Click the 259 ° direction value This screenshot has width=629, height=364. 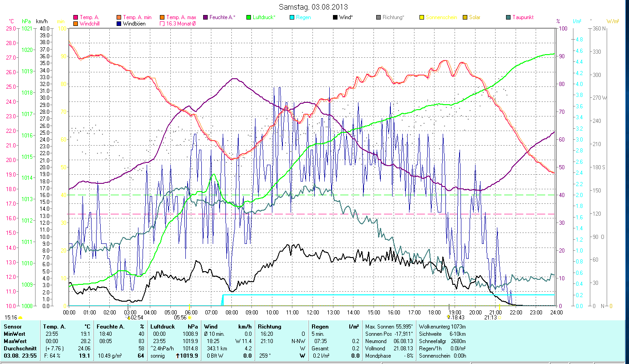click(266, 356)
